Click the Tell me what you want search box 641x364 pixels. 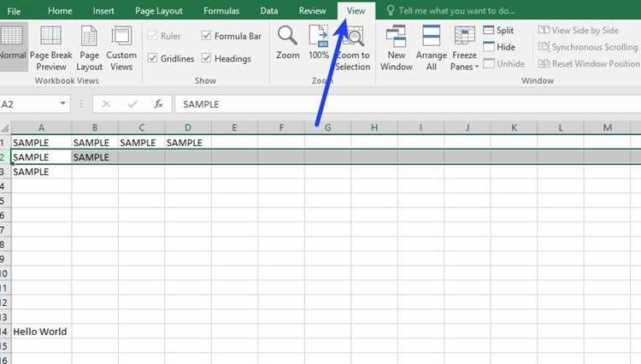456,11
